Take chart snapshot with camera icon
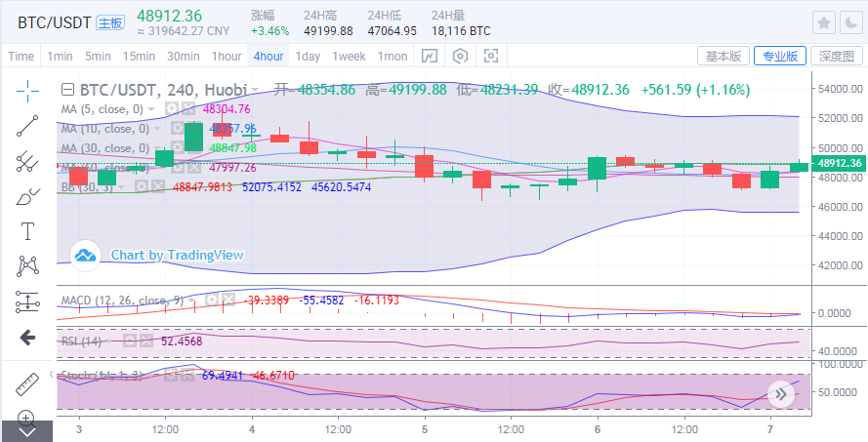The width and height of the screenshot is (868, 442). [491, 56]
